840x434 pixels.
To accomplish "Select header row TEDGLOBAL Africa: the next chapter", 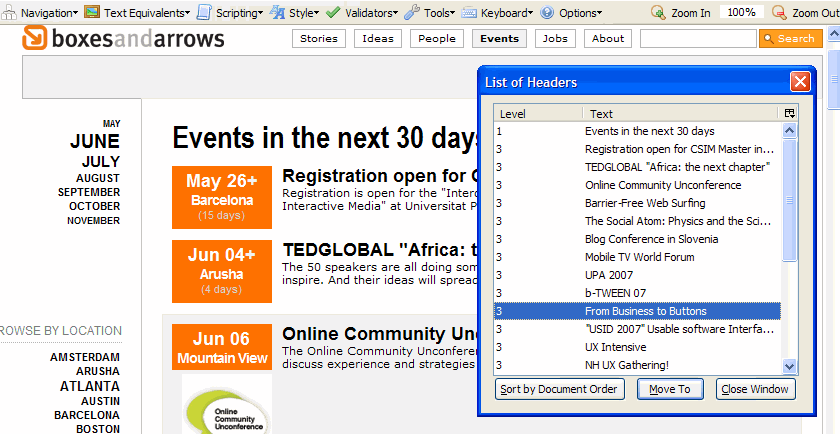I will 637,167.
